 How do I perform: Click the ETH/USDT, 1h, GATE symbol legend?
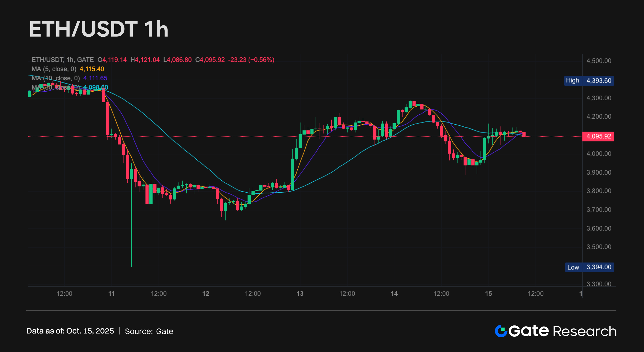point(62,60)
